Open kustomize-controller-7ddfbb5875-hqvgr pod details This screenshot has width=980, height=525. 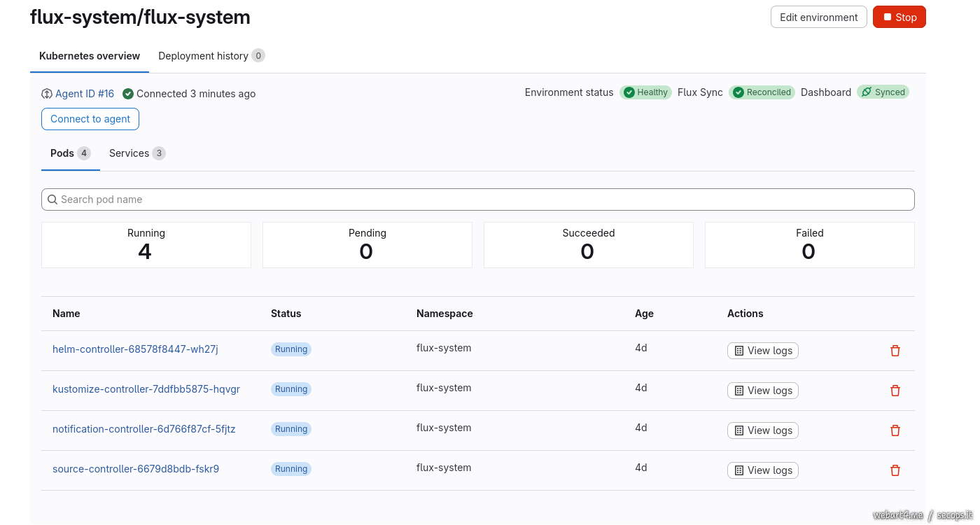click(146, 389)
